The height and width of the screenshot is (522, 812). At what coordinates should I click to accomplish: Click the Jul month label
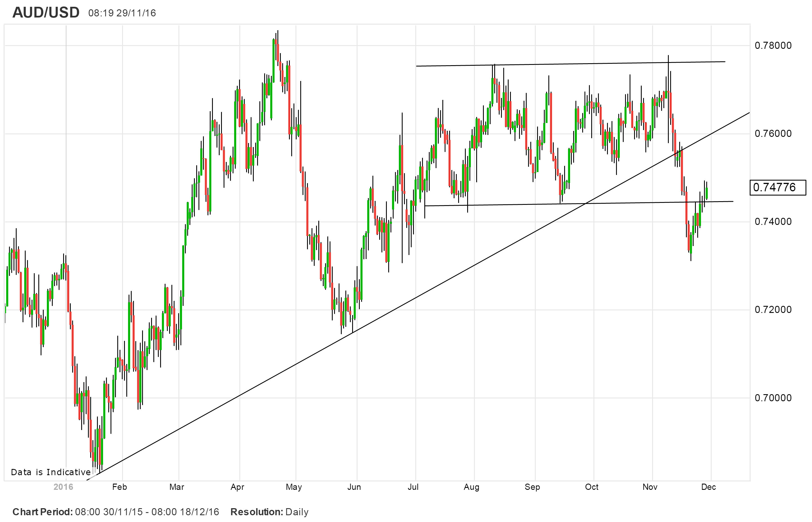click(x=413, y=487)
